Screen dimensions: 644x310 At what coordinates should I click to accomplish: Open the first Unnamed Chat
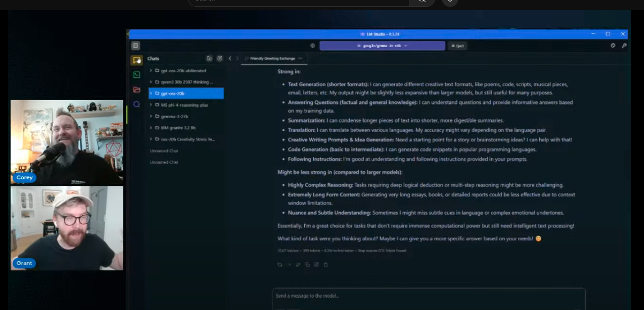(x=164, y=151)
